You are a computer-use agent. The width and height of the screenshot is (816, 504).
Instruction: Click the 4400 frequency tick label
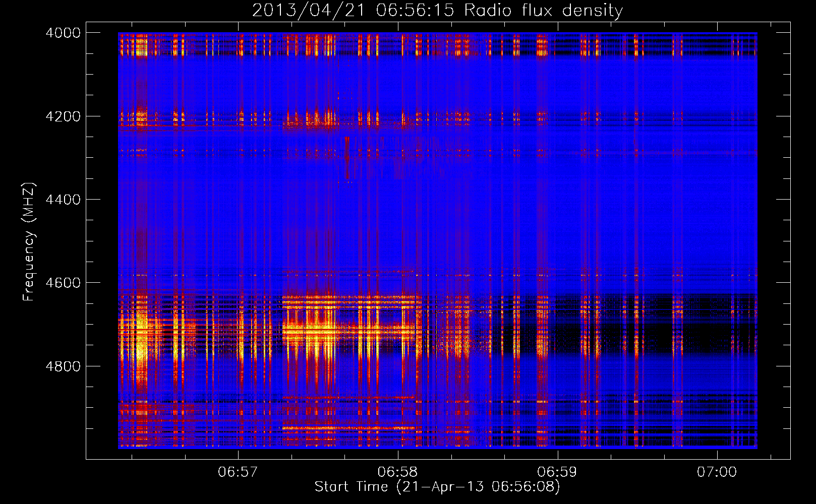(63, 200)
